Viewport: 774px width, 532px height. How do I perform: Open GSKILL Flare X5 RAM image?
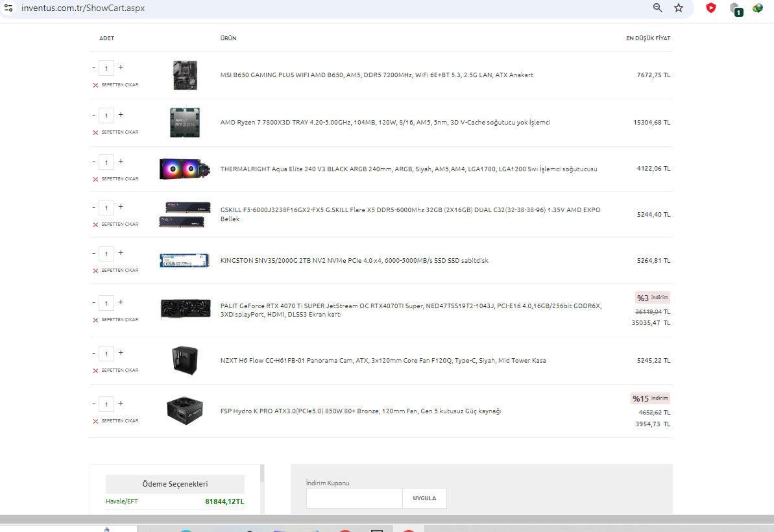click(x=185, y=215)
